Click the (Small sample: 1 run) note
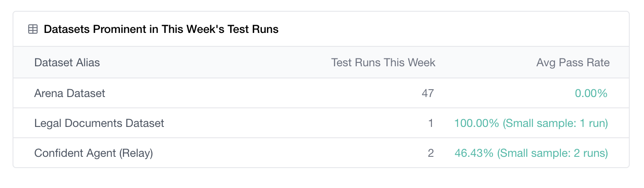This screenshot has width=644, height=188. click(x=555, y=123)
